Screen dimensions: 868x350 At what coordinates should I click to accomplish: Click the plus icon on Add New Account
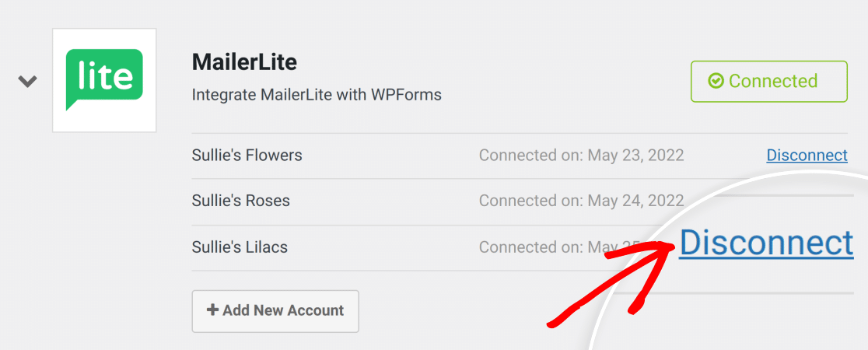212,310
